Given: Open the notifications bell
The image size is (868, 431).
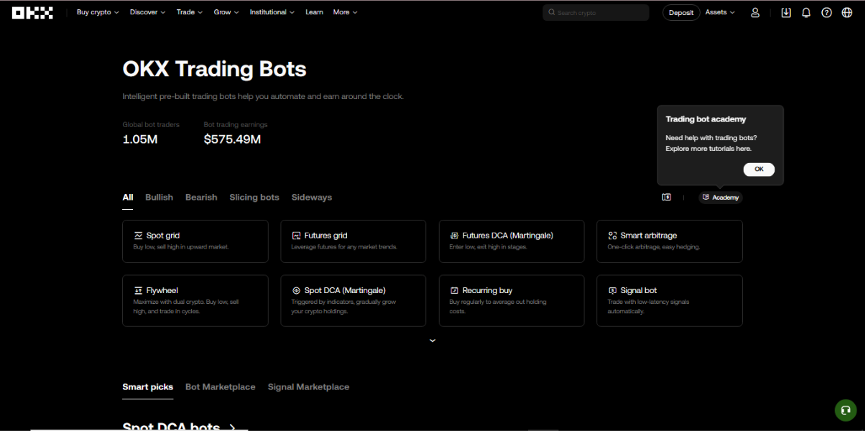Looking at the screenshot, I should click(x=806, y=12).
